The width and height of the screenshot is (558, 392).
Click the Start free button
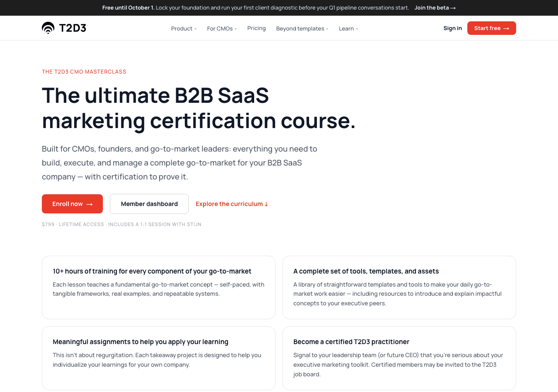[x=492, y=28]
